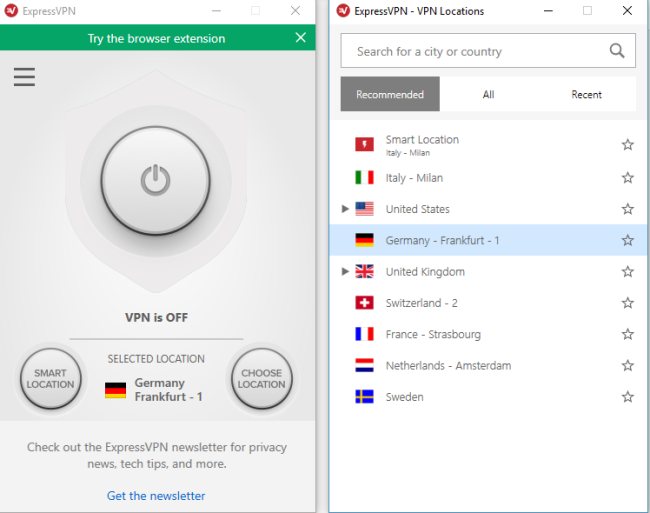The height and width of the screenshot is (513, 650).
Task: Open the hamburger menu in ExpressVPN
Action: point(24,77)
